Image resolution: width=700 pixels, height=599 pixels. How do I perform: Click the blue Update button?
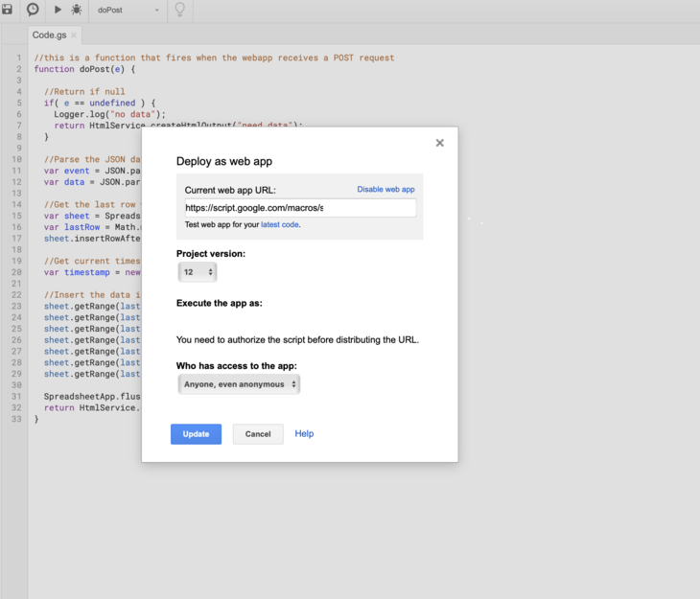[196, 434]
